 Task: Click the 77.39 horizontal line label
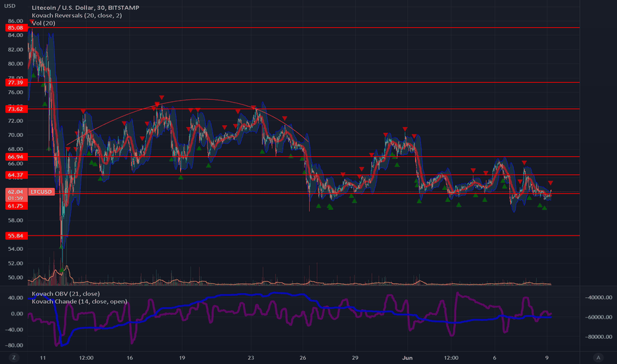pyautogui.click(x=16, y=82)
